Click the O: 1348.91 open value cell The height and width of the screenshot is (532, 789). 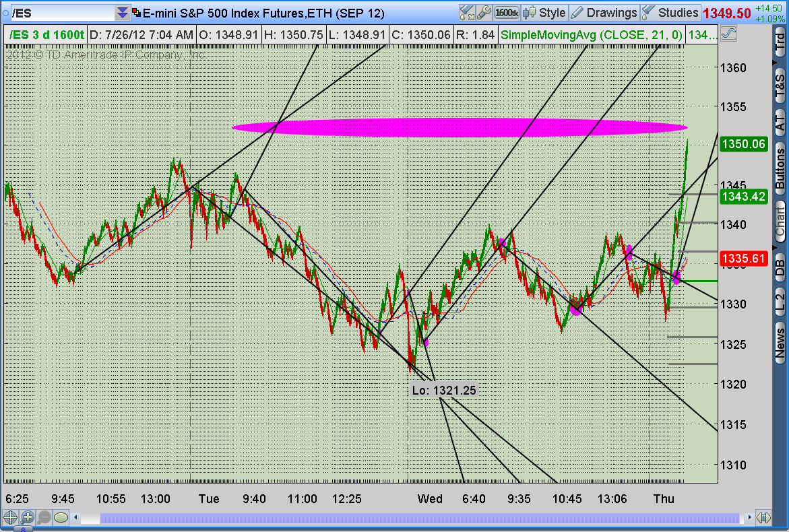(228, 35)
